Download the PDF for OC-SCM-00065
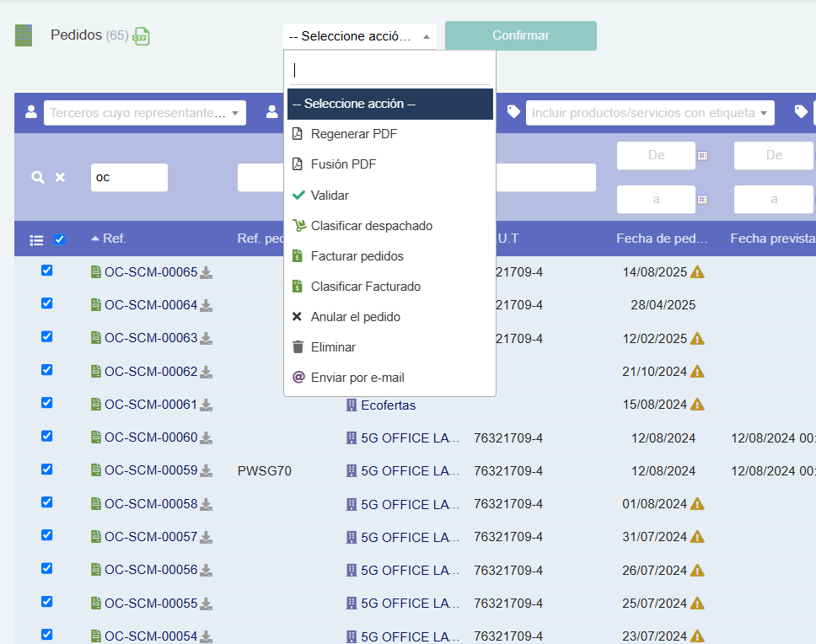The width and height of the screenshot is (816, 644). [x=206, y=272]
